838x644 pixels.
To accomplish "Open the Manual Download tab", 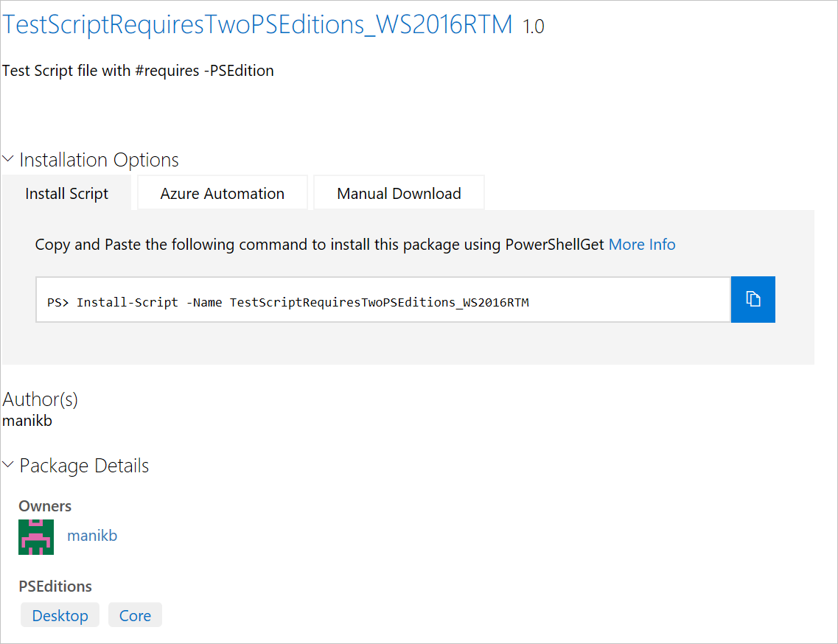I will click(399, 192).
